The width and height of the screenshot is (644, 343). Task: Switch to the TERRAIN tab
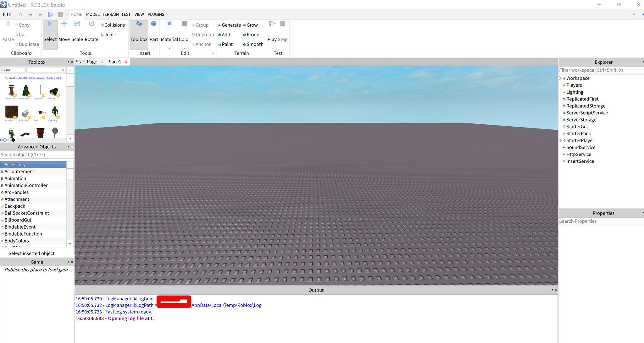click(x=109, y=14)
